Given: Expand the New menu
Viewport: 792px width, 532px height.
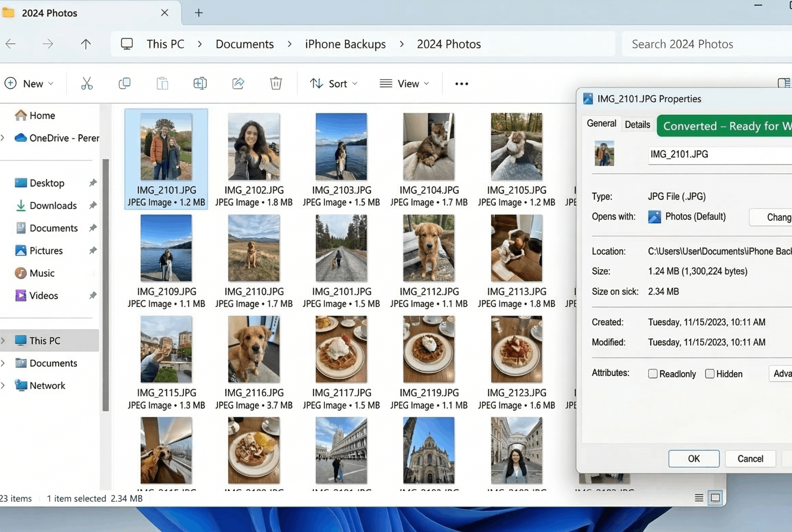Looking at the screenshot, I should pyautogui.click(x=31, y=83).
